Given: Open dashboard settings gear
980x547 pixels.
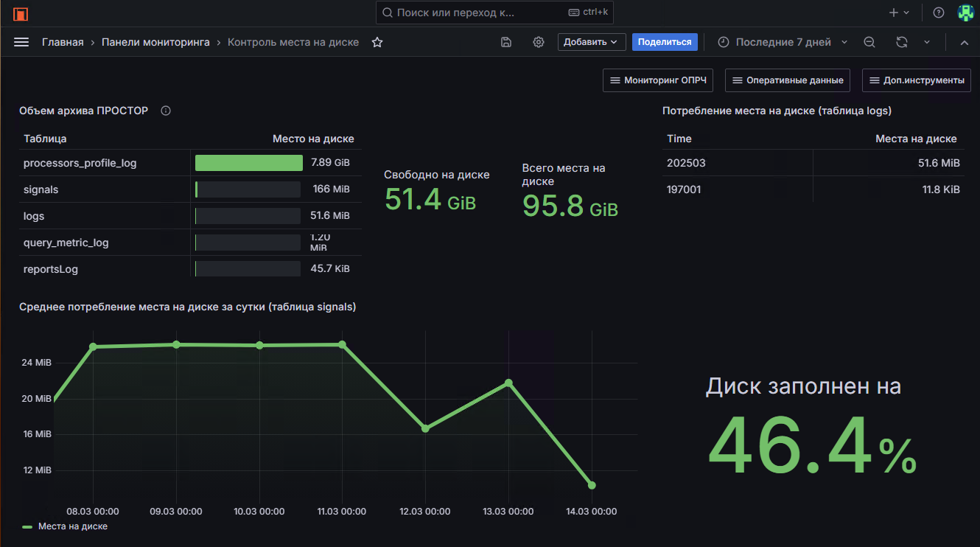Looking at the screenshot, I should click(539, 42).
